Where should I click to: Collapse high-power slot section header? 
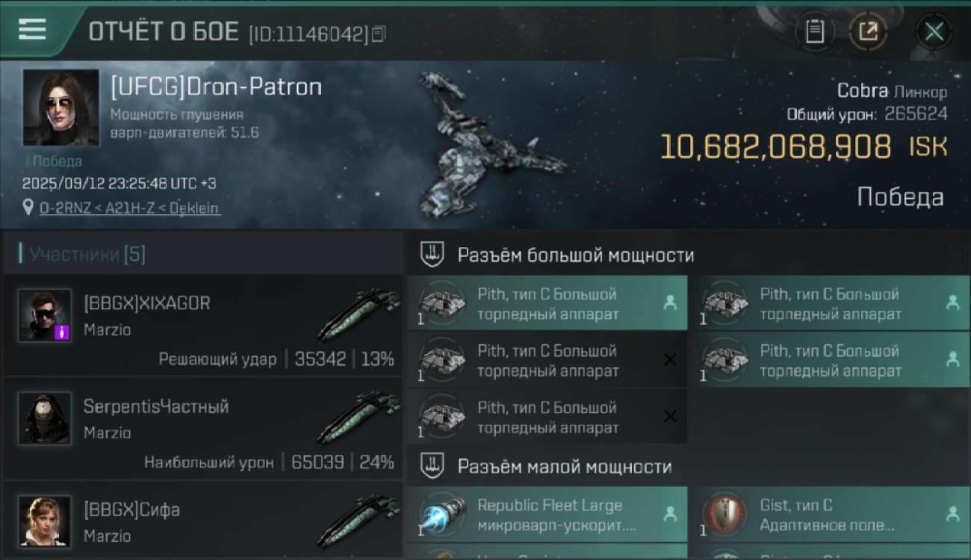[x=575, y=255]
